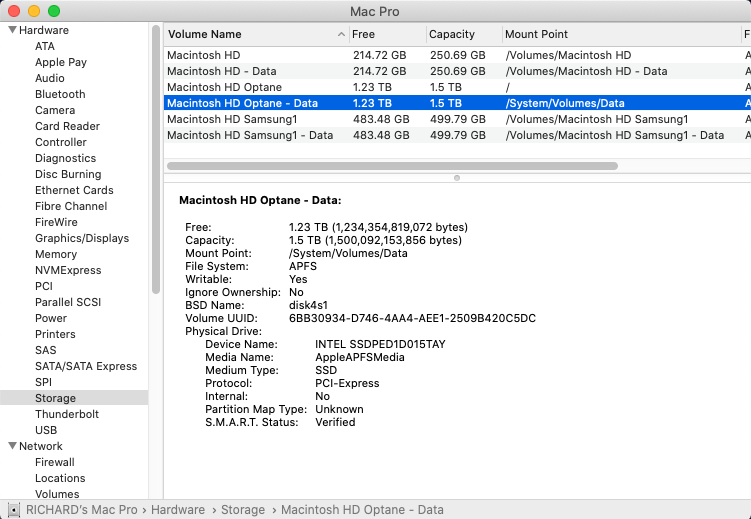Image resolution: width=751 pixels, height=519 pixels.
Task: Select SAS in the sidebar
Action: point(46,350)
